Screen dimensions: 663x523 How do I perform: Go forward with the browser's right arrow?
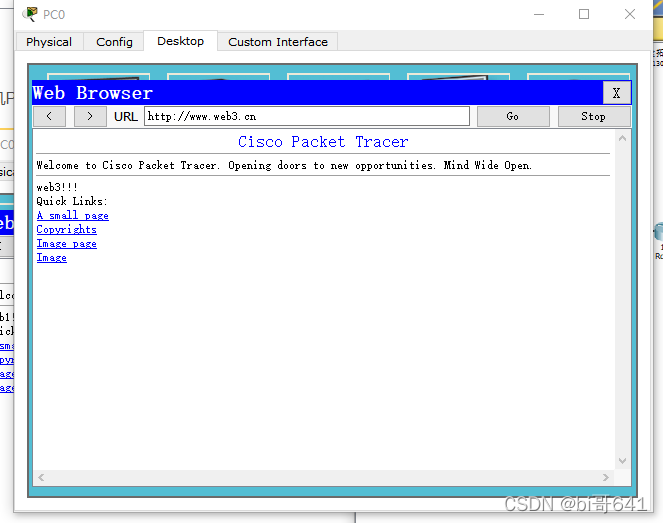click(x=90, y=116)
